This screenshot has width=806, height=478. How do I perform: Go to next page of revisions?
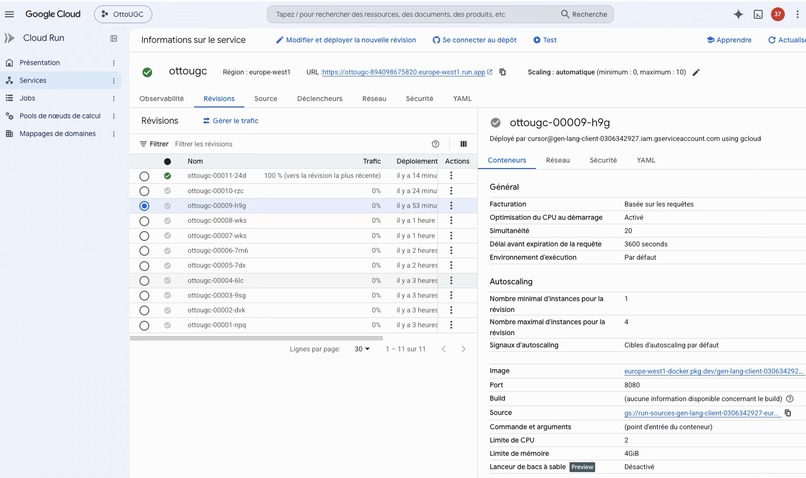pos(463,349)
